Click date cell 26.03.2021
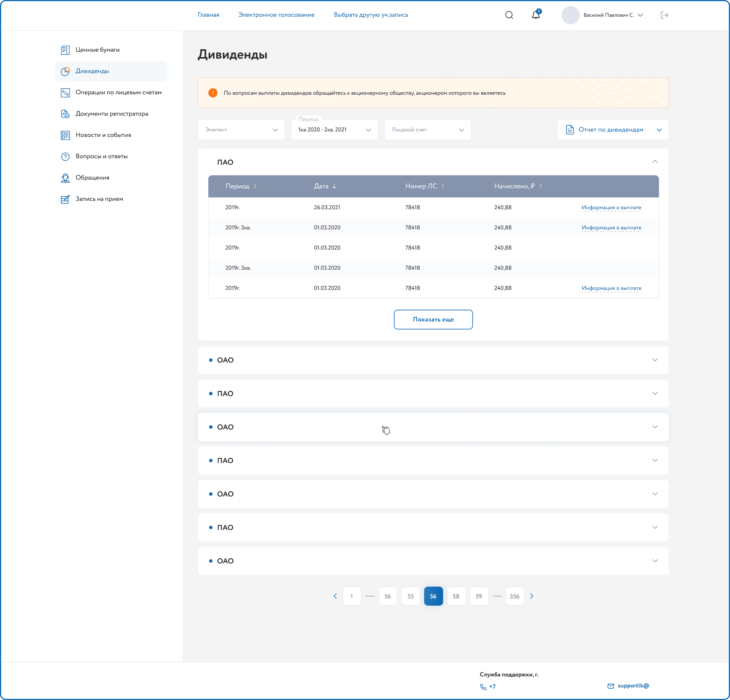Image resolution: width=730 pixels, height=700 pixels. (327, 207)
